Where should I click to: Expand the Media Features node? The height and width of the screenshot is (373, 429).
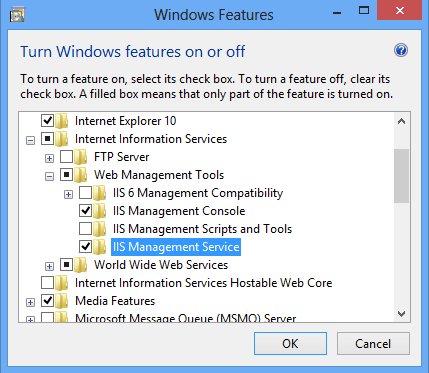[x=30, y=302]
